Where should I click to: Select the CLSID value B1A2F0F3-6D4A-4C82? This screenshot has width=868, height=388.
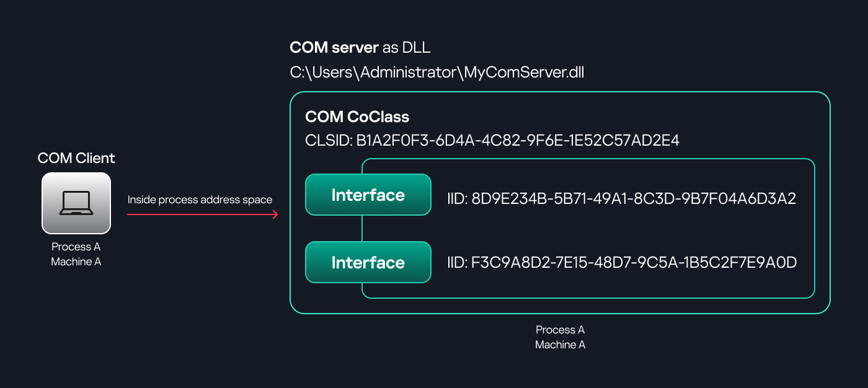point(518,141)
